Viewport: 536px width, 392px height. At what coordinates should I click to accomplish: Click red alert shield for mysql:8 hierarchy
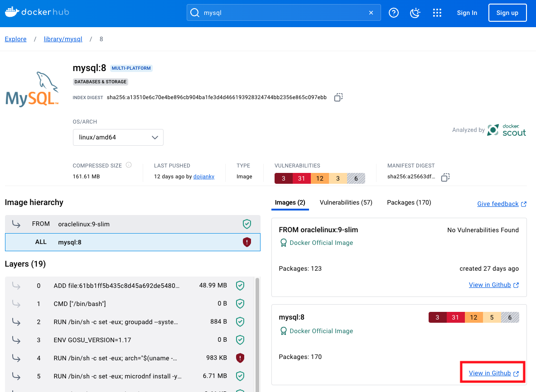tap(247, 242)
